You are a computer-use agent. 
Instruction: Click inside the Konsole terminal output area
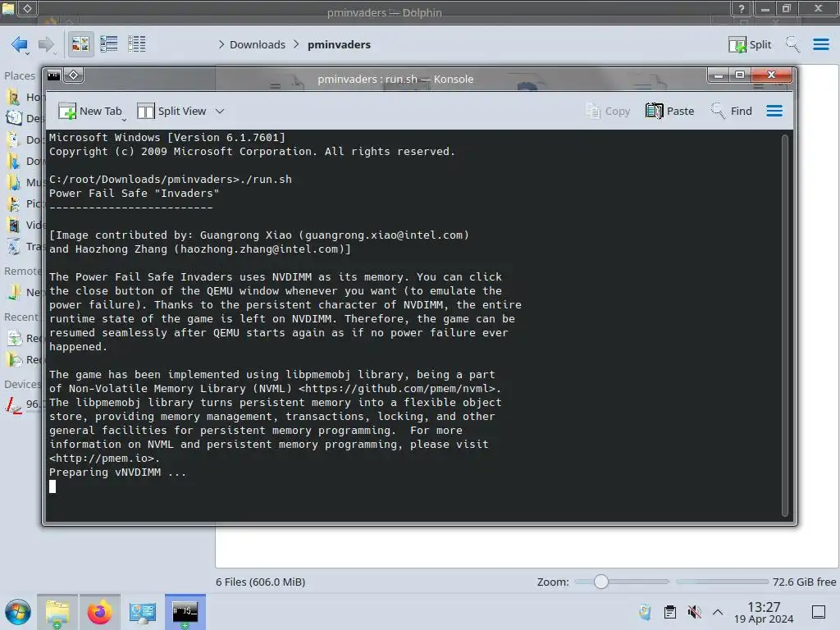(413, 326)
